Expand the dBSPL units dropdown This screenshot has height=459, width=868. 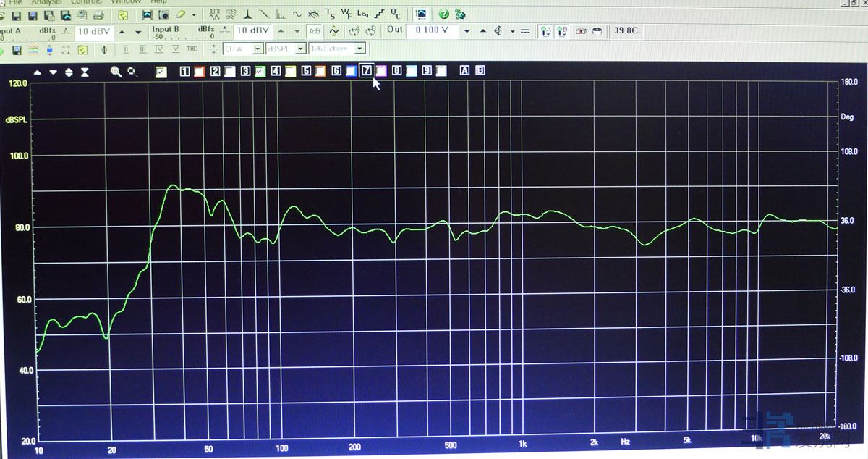point(286,49)
